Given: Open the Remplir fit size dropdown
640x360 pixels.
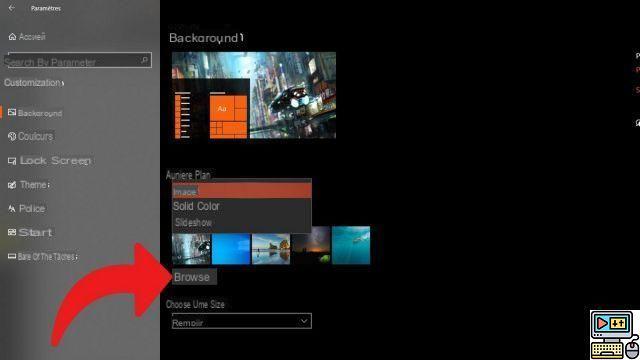Looking at the screenshot, I should point(242,321).
